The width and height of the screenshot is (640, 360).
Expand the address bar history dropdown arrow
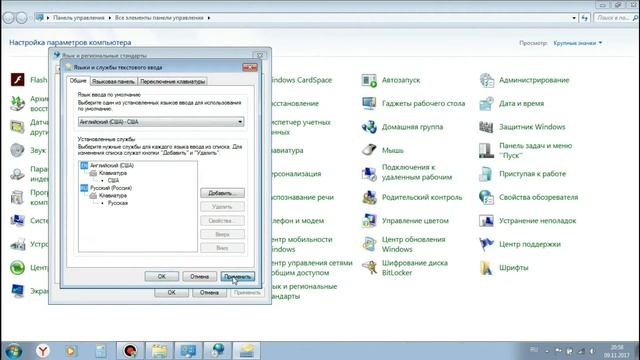[574, 18]
